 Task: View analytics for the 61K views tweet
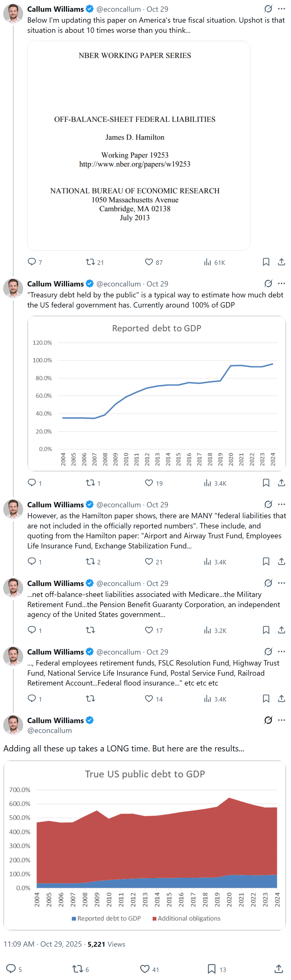207,262
